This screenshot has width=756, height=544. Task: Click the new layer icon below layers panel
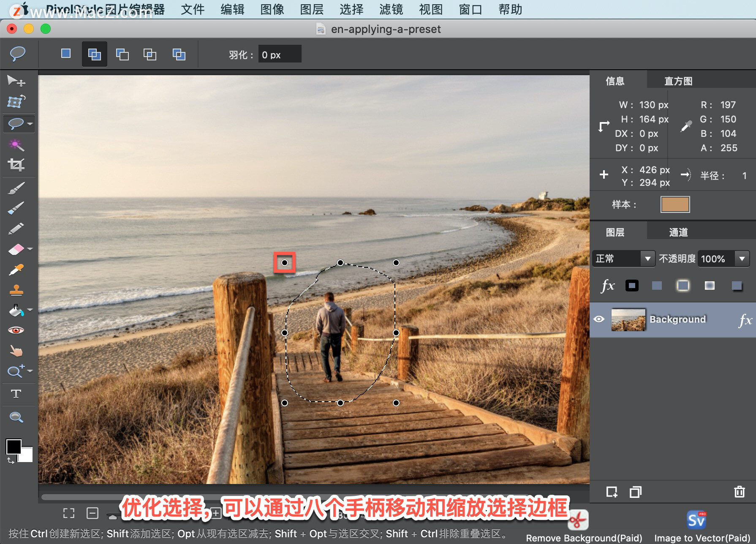point(612,492)
